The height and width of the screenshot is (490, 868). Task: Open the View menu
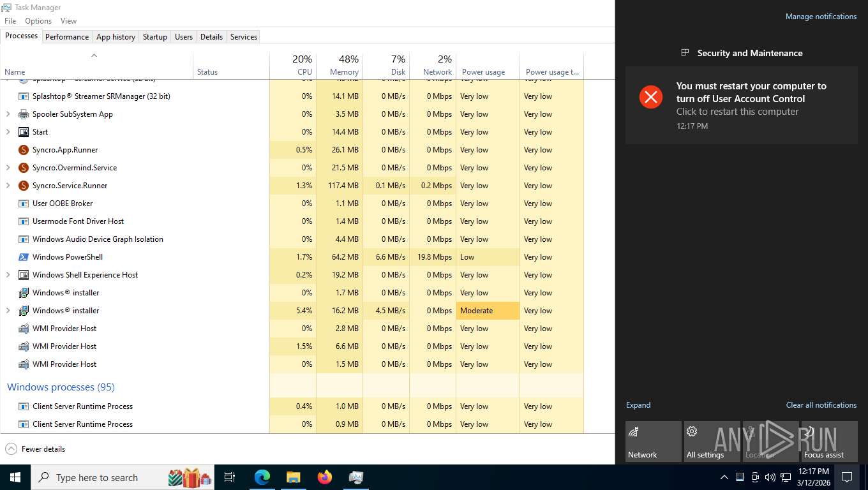coord(68,21)
